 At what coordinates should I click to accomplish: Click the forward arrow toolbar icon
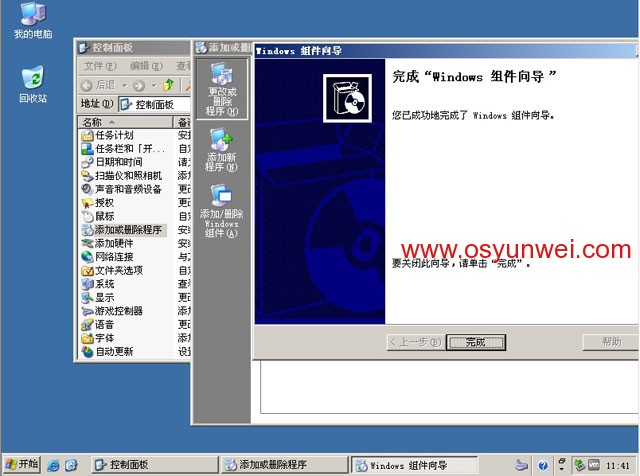click(x=139, y=85)
